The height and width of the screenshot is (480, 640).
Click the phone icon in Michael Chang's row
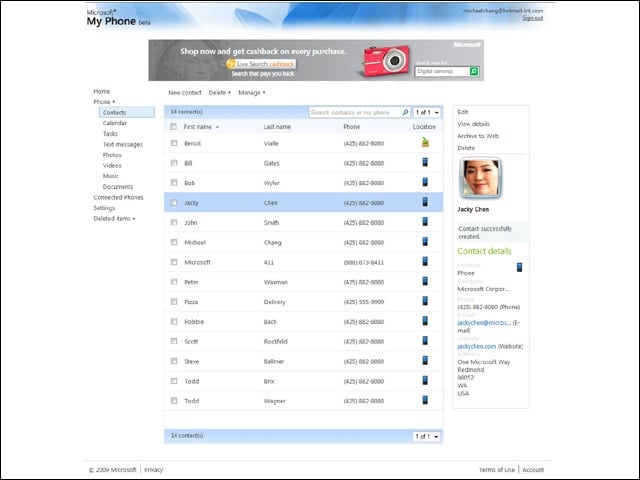tap(425, 241)
